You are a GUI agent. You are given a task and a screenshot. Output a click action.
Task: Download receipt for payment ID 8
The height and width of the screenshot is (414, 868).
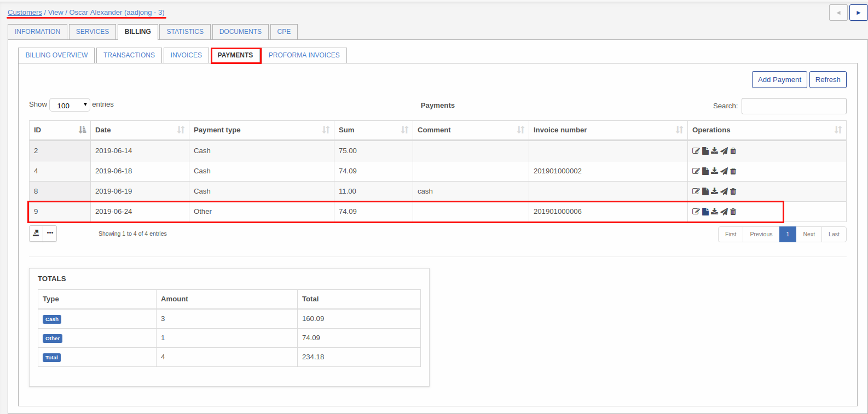(714, 191)
